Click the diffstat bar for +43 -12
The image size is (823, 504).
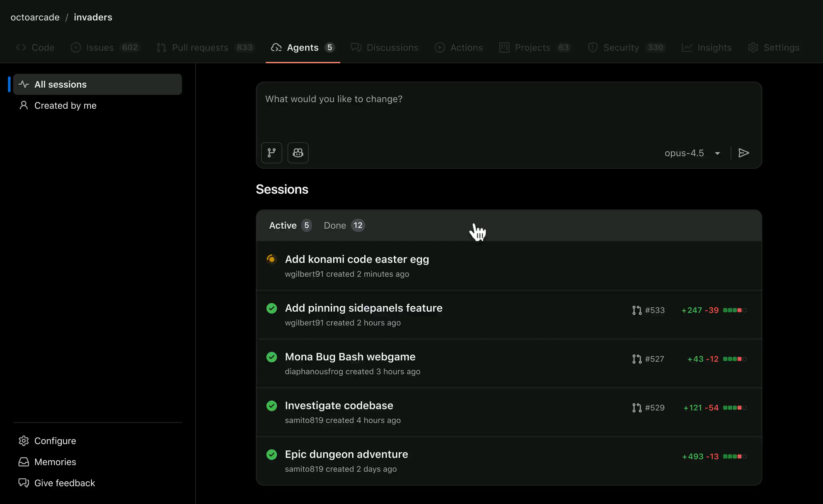pos(735,359)
